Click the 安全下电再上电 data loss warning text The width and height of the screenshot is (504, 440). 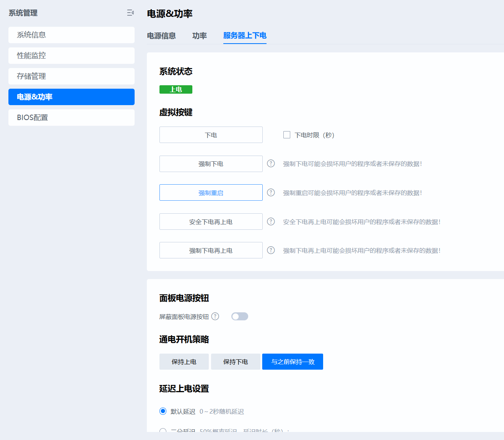click(362, 222)
